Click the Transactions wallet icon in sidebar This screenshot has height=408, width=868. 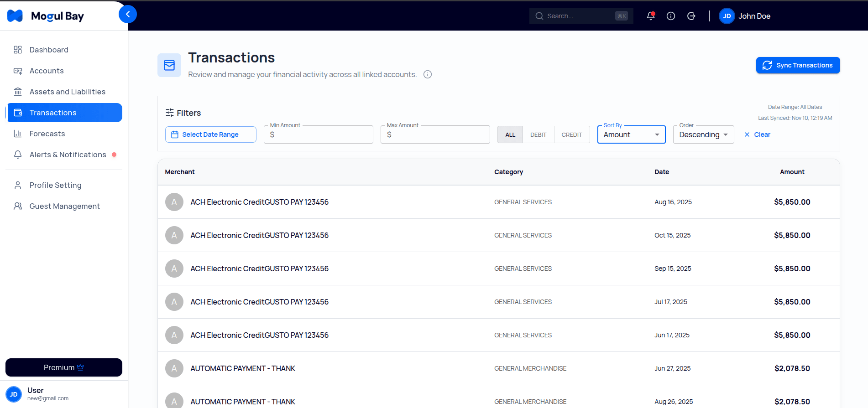(x=18, y=113)
